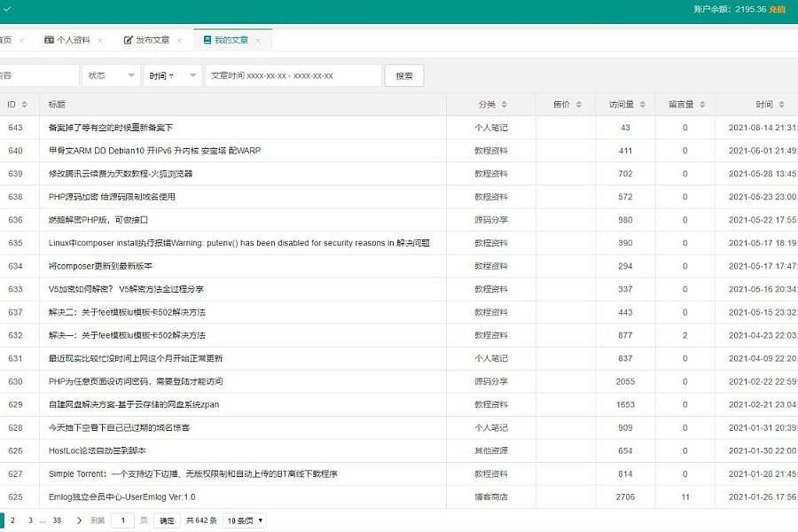Click the ID cell 625
The width and height of the screenshot is (798, 532).
15,497
